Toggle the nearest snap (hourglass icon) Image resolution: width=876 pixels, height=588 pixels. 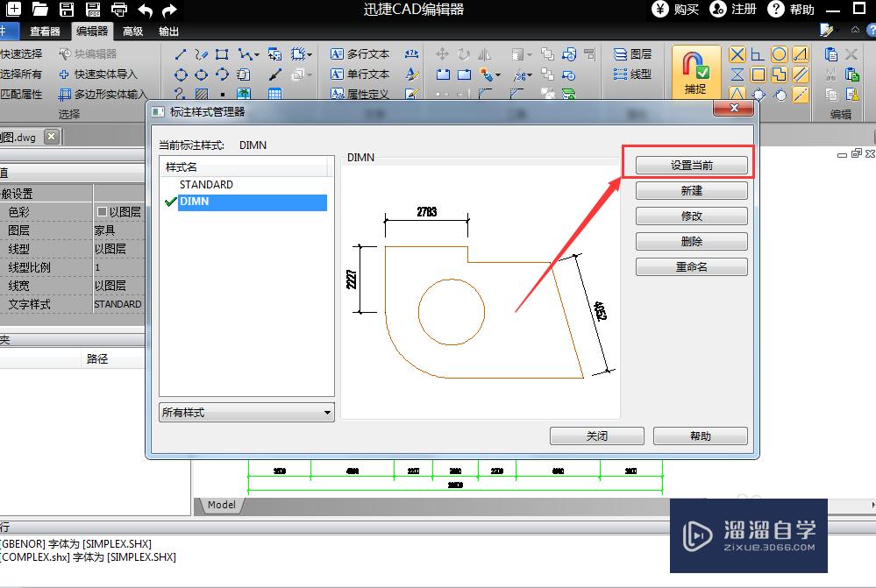(737, 74)
